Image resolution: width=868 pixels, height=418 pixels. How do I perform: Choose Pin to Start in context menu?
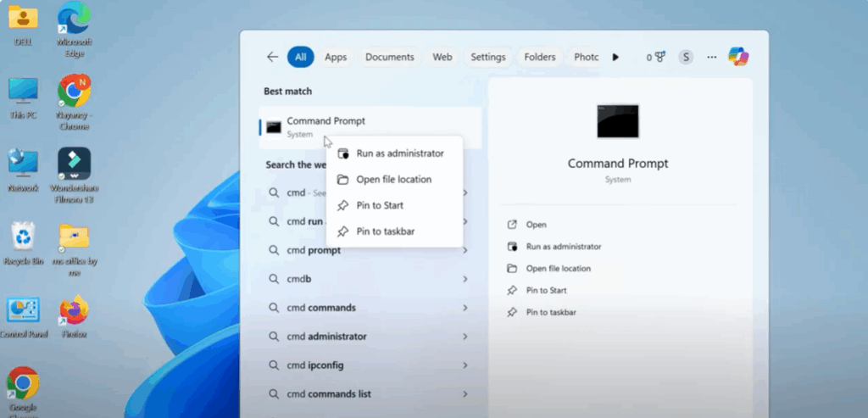pos(394,205)
